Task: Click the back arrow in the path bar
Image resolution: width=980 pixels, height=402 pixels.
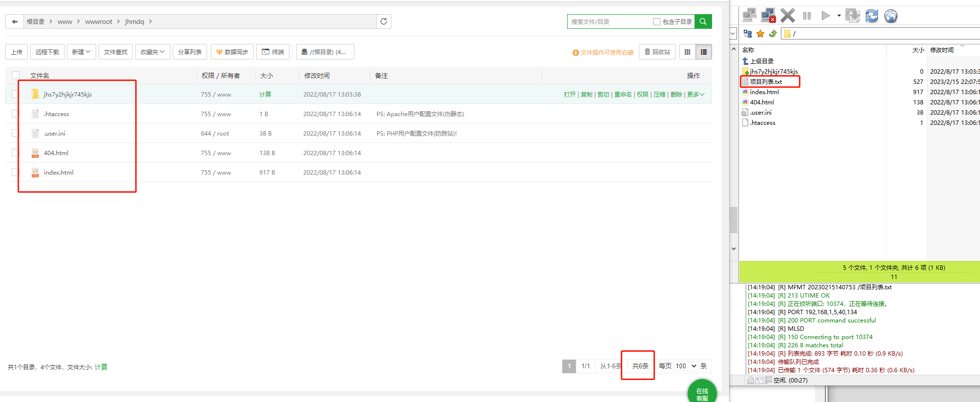Action: pyautogui.click(x=15, y=21)
